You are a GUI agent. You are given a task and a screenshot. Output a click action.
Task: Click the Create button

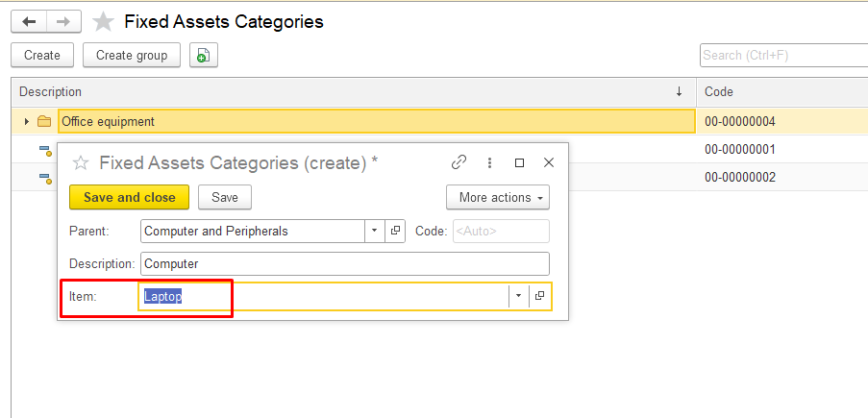coord(42,56)
